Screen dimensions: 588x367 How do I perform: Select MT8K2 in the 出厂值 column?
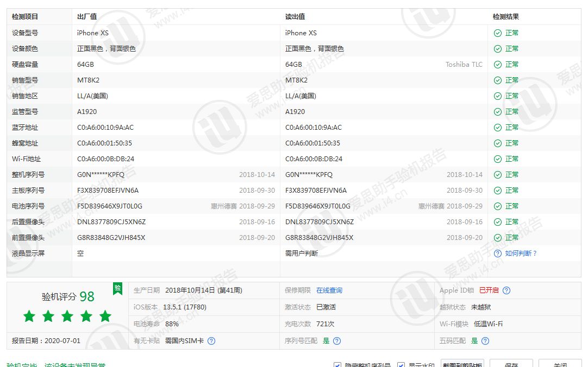[x=88, y=80]
